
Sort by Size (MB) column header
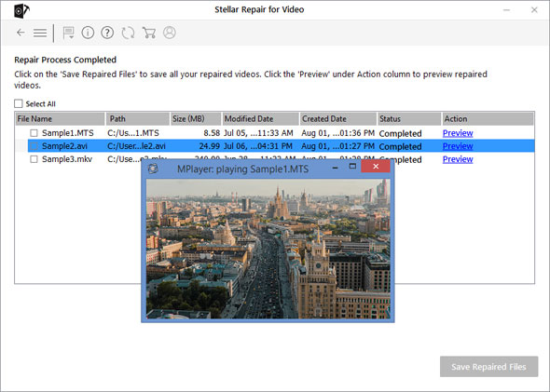coord(196,119)
